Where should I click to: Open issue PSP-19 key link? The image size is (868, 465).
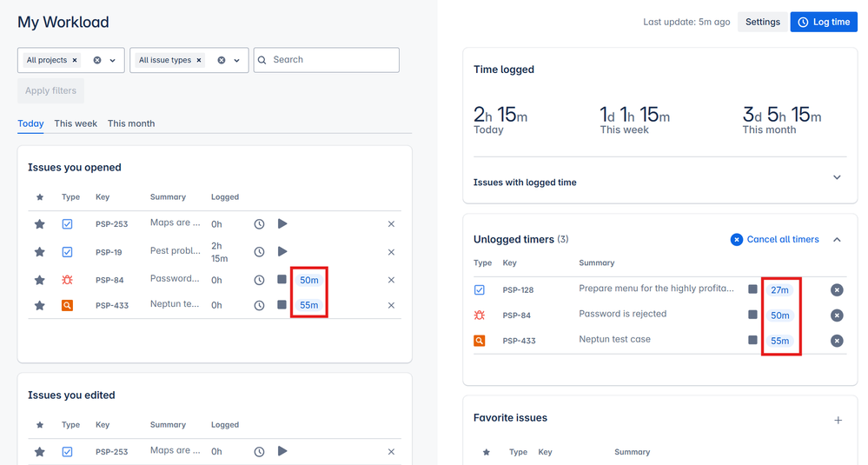pos(109,252)
